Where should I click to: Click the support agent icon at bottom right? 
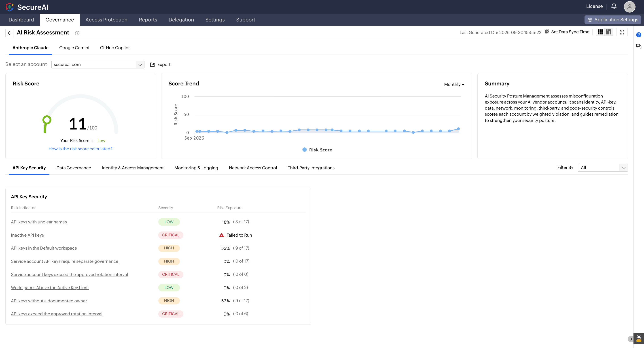click(x=639, y=338)
